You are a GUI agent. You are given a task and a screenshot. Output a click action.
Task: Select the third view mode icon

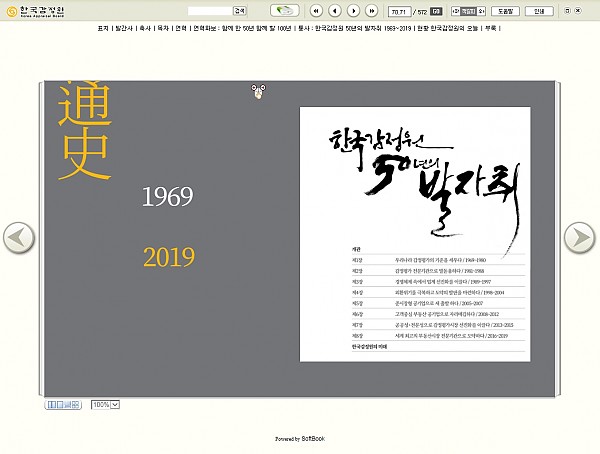coord(68,405)
